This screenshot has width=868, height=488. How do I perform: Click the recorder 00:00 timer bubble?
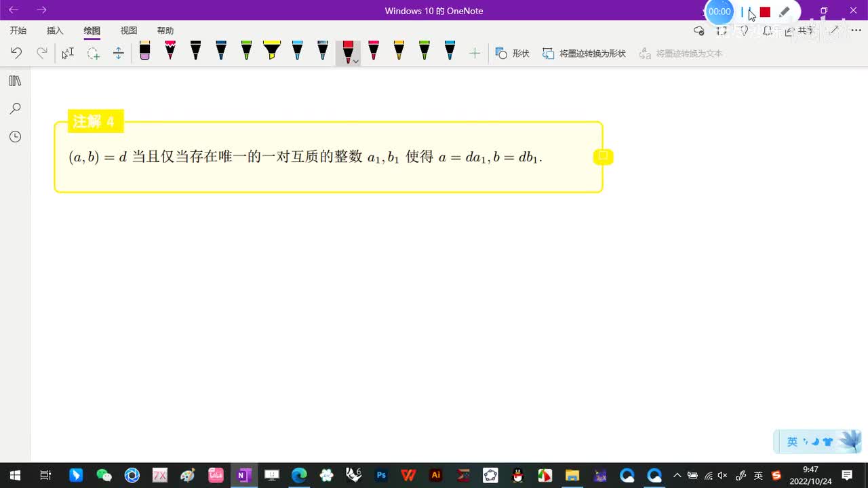pyautogui.click(x=719, y=12)
